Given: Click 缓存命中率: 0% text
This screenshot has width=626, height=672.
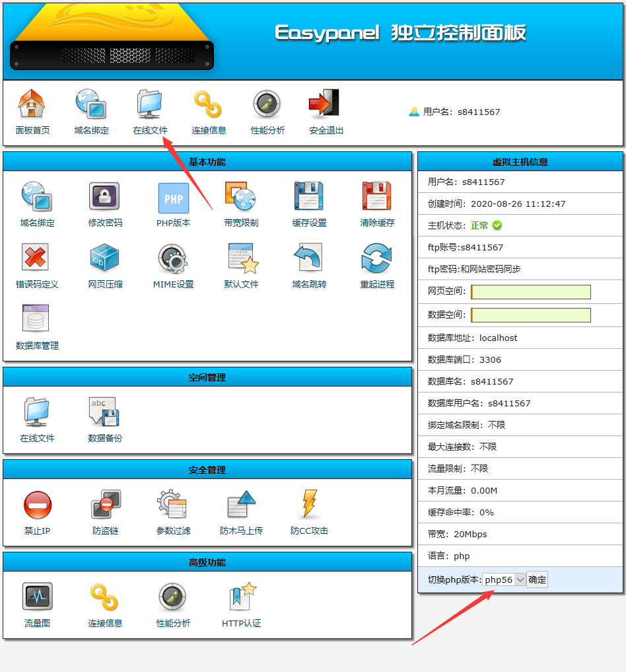Looking at the screenshot, I should [x=461, y=512].
